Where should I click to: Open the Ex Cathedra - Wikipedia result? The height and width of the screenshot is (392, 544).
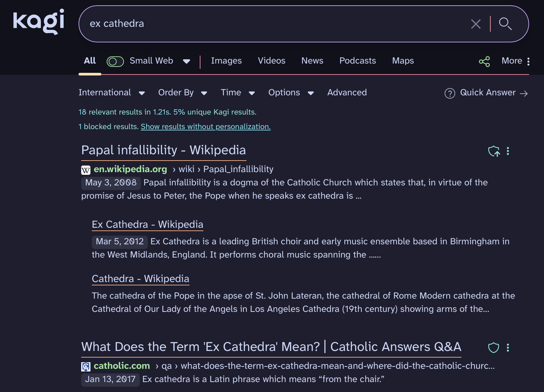click(147, 224)
